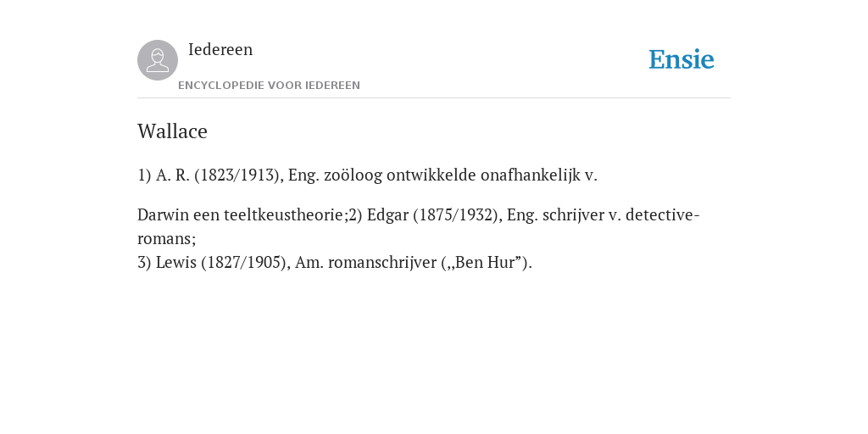
Task: Click the horizontal divider below the header
Action: [x=434, y=98]
